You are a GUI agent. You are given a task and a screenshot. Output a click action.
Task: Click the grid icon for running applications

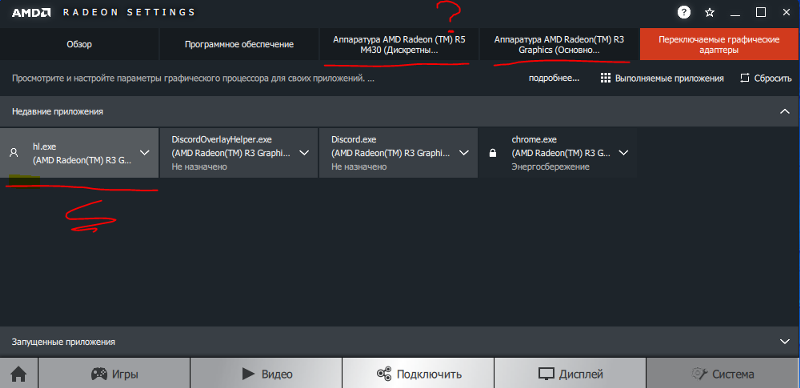click(x=606, y=78)
